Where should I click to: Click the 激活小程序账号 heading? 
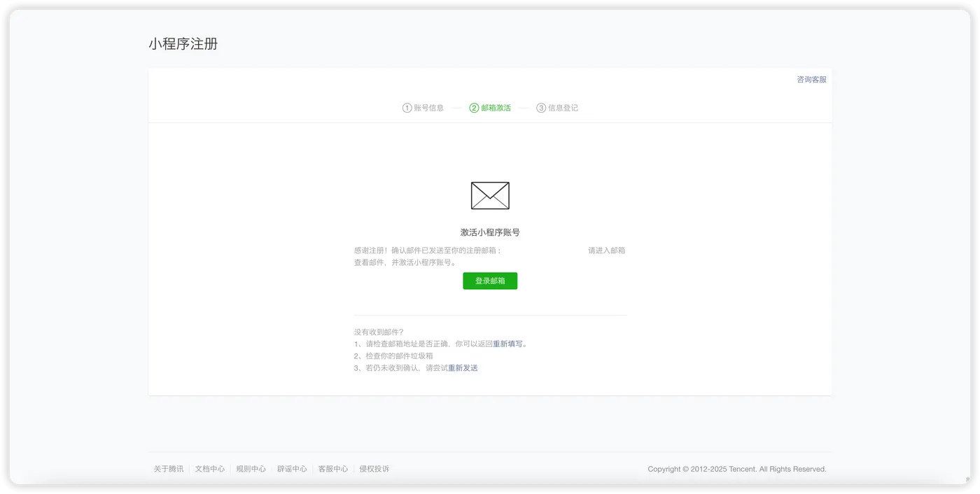coord(489,231)
